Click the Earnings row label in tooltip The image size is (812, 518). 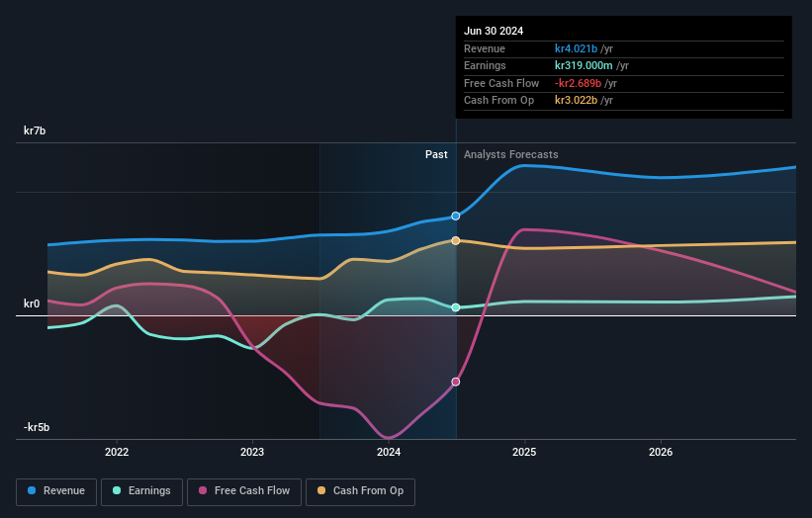485,65
